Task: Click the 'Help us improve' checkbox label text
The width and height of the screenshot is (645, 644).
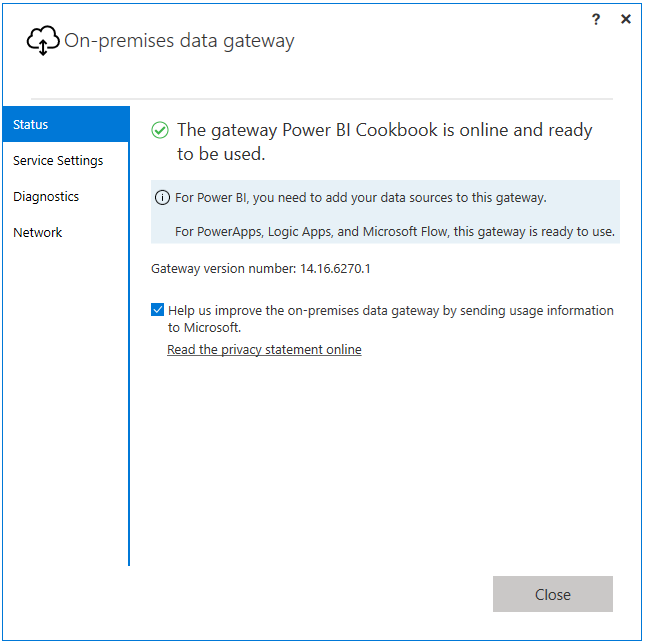Action: click(x=390, y=319)
